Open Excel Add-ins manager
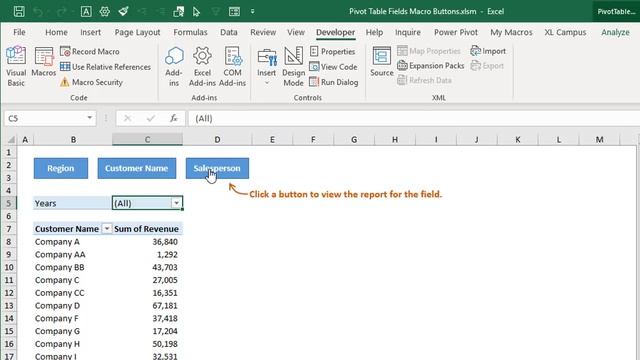 click(202, 66)
